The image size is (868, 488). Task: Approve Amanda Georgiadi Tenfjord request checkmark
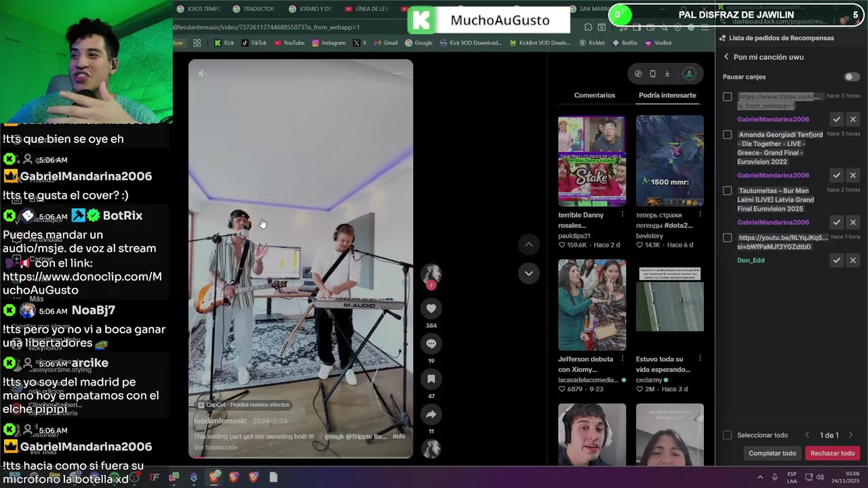(x=837, y=176)
